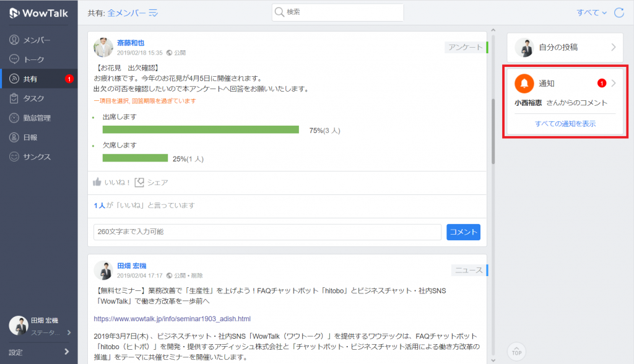Click the orange 通知 bell icon
Screen dimensions: 634x364
click(524, 84)
